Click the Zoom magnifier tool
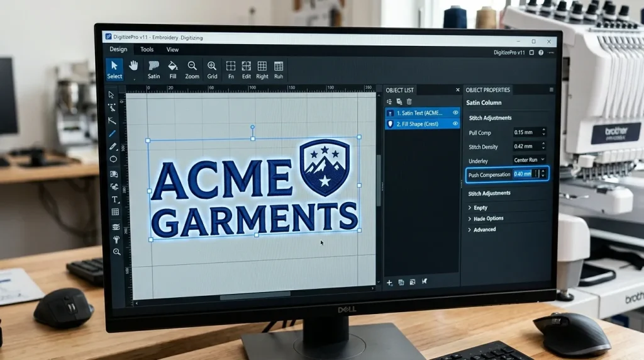Image resolution: width=644 pixels, height=360 pixels. [192, 69]
